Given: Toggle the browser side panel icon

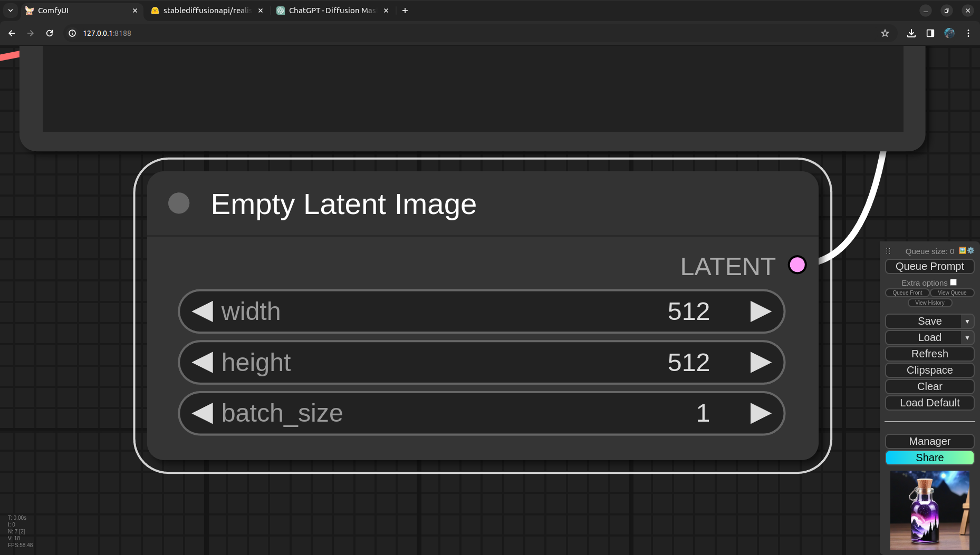Looking at the screenshot, I should [x=930, y=33].
